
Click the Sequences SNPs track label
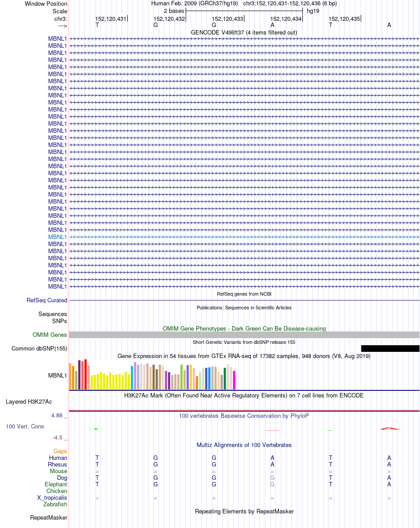pos(53,317)
